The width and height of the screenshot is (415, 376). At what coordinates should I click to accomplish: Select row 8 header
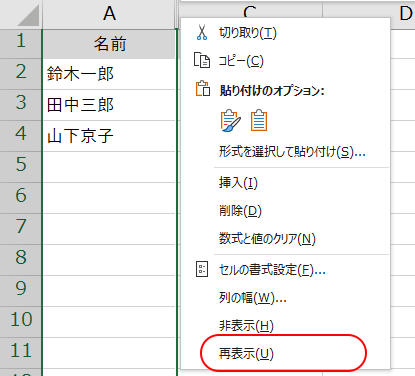coord(21,260)
